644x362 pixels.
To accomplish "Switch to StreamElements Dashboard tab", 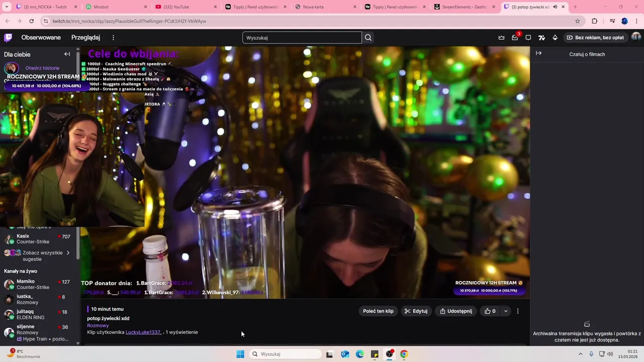I will click(465, 7).
